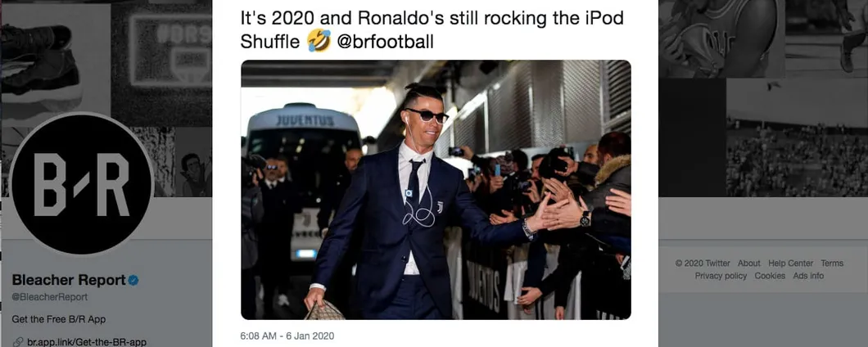Go to the Help Center
This screenshot has height=347, width=868.
[x=790, y=264]
